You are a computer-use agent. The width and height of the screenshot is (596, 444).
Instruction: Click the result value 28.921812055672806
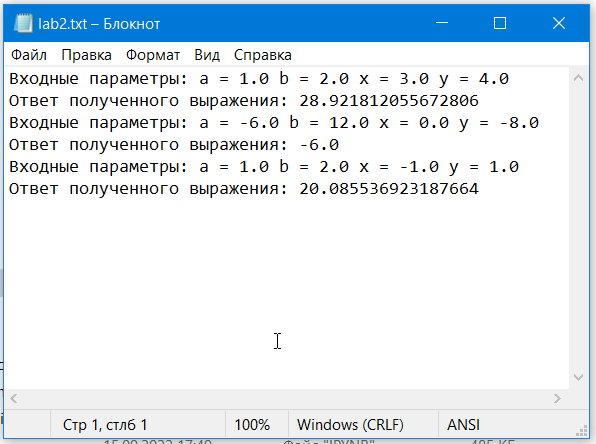pos(389,101)
